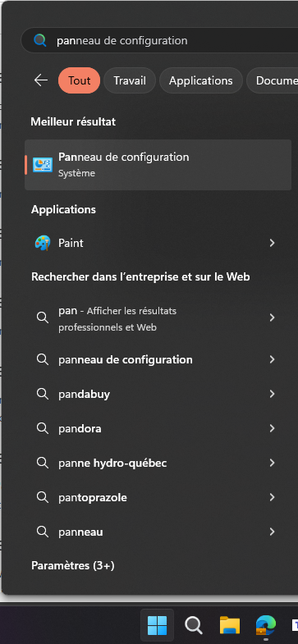Open File Explorer from the taskbar
Screen dimensions: 298x644
pyautogui.click(x=230, y=625)
